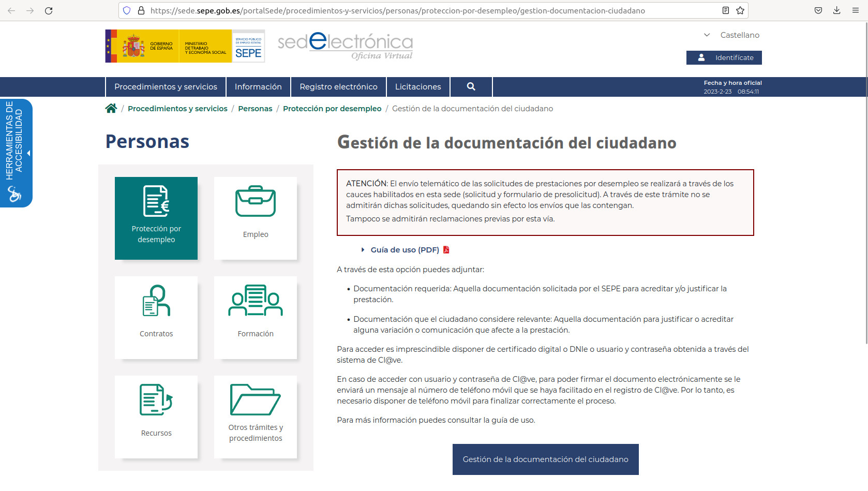
Task: Open the Contratos tile
Action: pos(156,318)
